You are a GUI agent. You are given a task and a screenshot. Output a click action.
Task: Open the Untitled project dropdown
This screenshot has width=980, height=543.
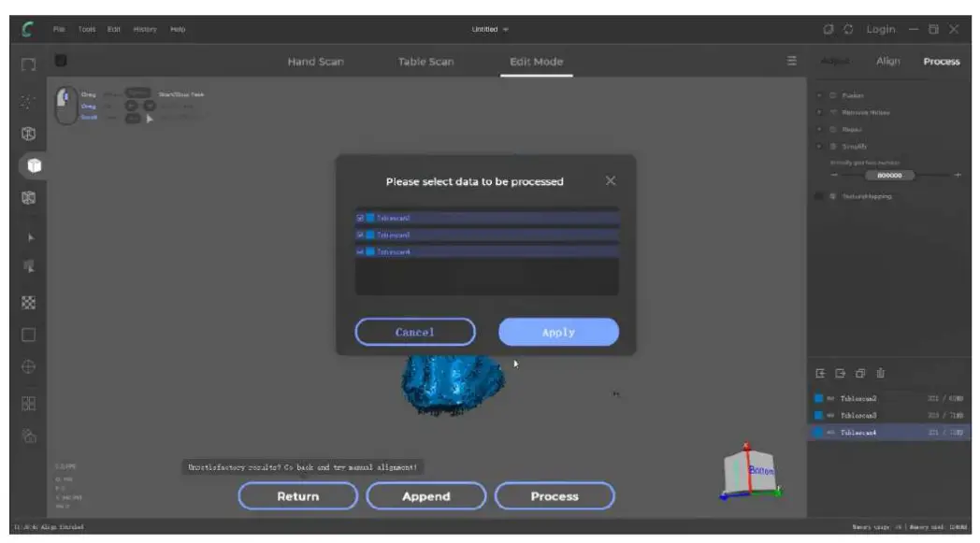click(x=490, y=29)
